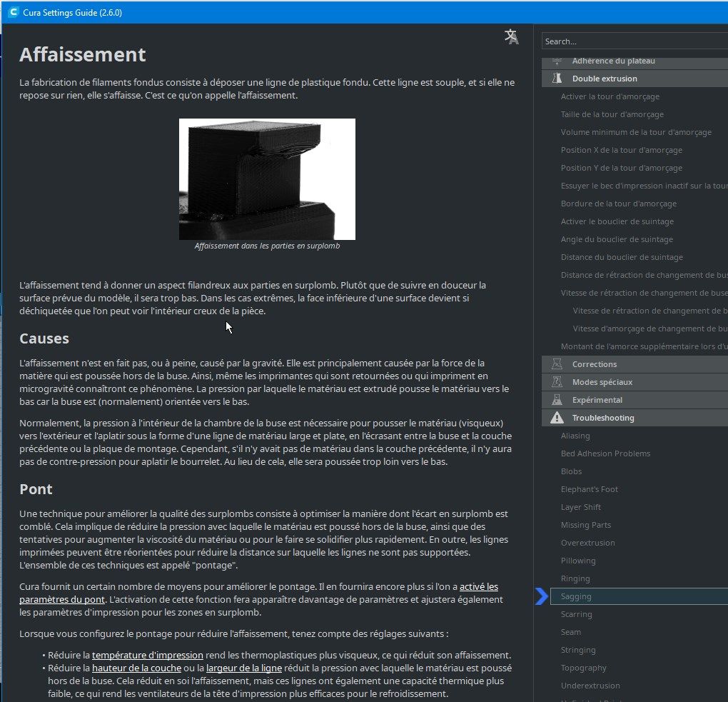
Task: Click the 'Pont' section heading
Action: coord(36,489)
